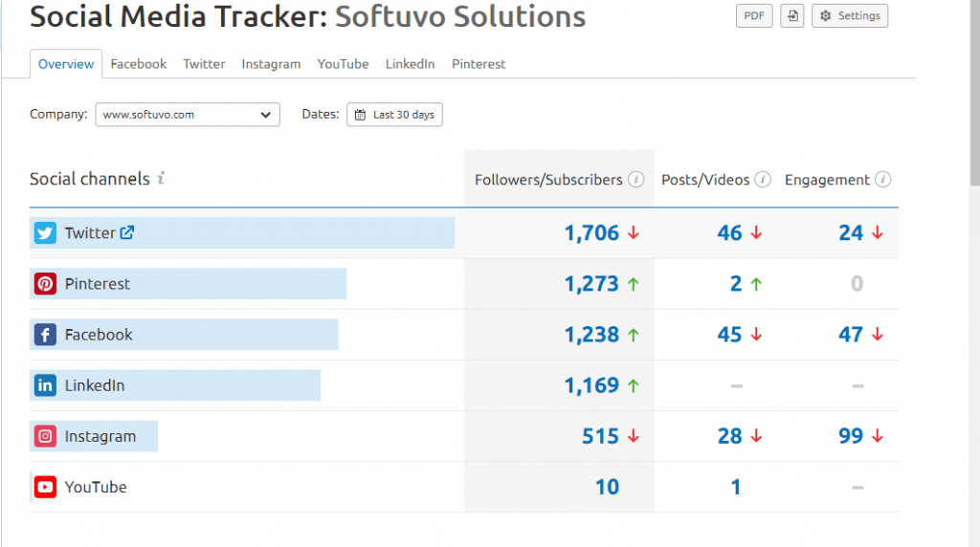The width and height of the screenshot is (980, 547).
Task: Click the export icon next to PDF
Action: click(x=792, y=16)
